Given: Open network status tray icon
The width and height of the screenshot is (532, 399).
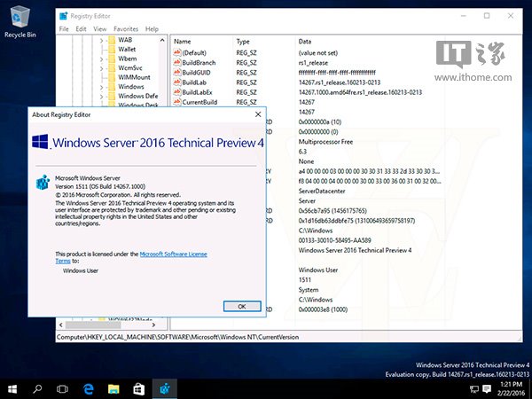Looking at the screenshot, I should pyautogui.click(x=474, y=389).
